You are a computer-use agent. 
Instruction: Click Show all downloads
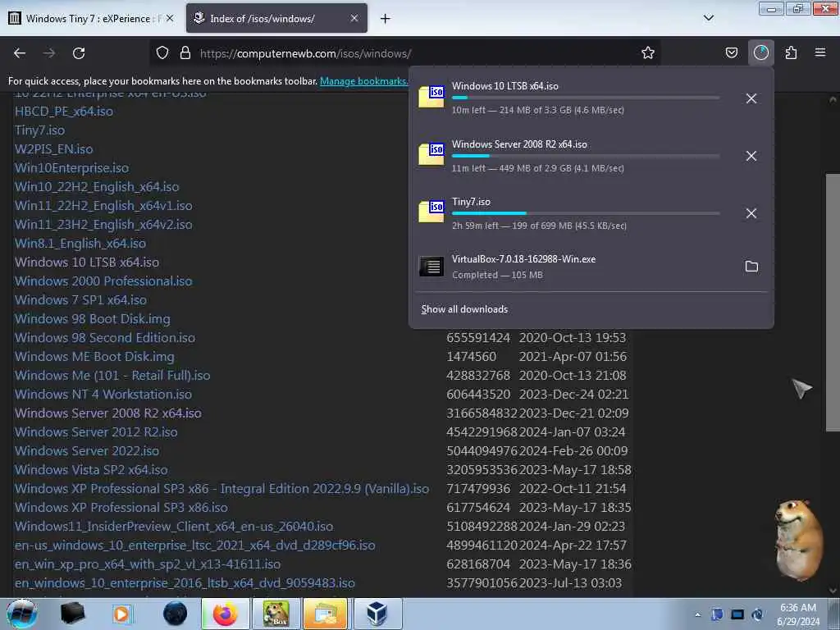coord(464,309)
